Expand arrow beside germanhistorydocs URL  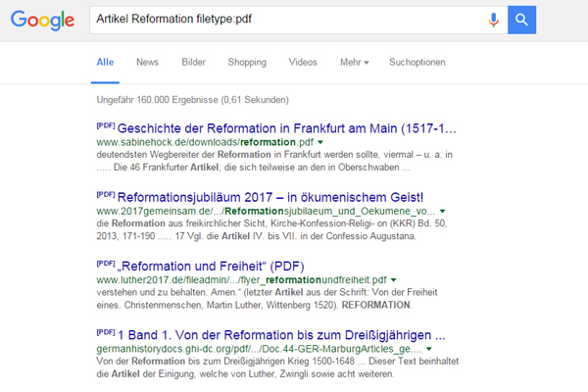pos(429,346)
